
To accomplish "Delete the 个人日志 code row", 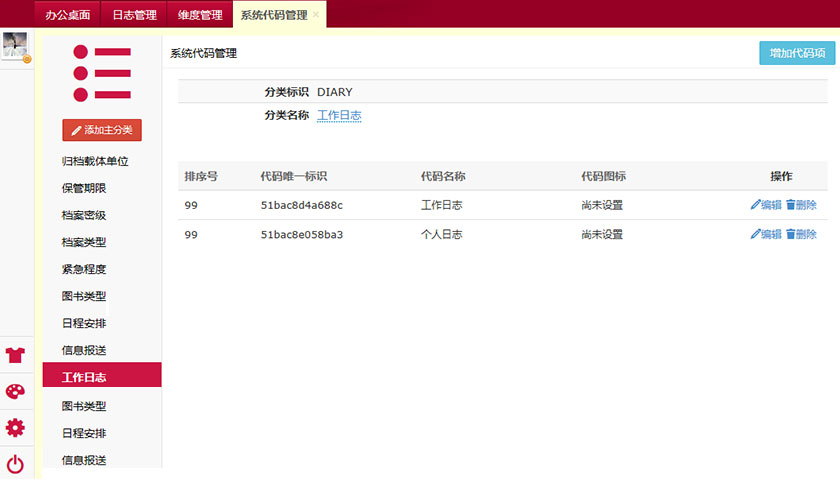I will point(801,234).
